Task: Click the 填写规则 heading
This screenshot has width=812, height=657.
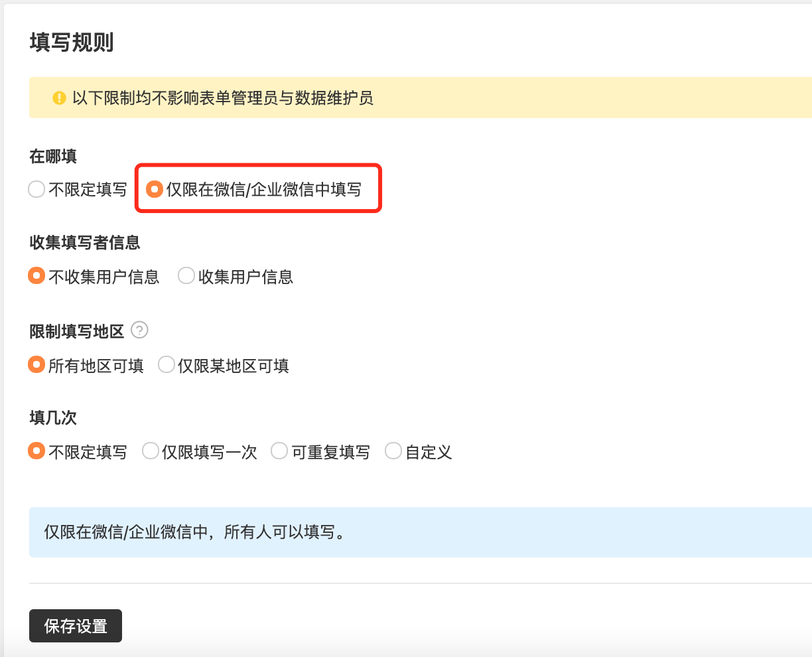Action: tap(72, 42)
